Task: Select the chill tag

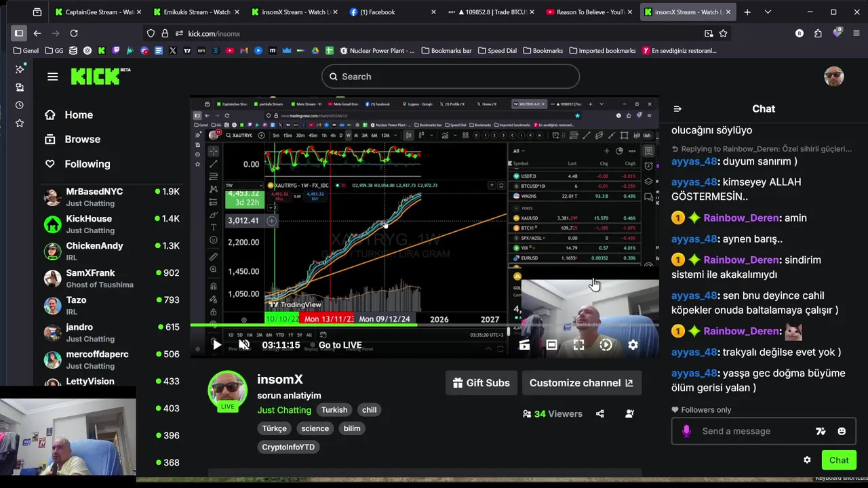Action: coord(369,410)
